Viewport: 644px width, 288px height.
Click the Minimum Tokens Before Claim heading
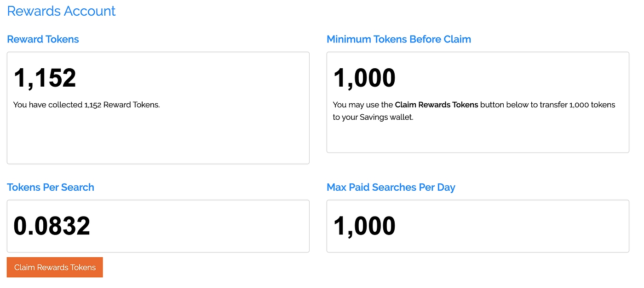tap(398, 39)
